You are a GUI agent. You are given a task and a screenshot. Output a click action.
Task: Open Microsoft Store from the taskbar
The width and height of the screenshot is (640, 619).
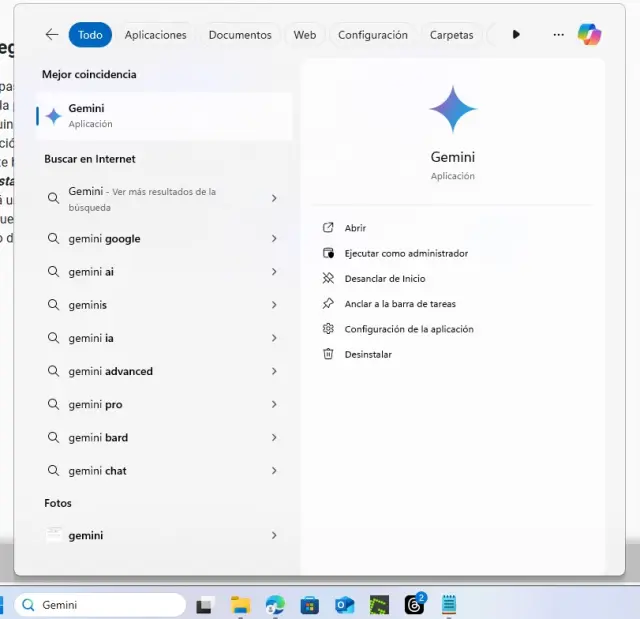[x=310, y=605]
